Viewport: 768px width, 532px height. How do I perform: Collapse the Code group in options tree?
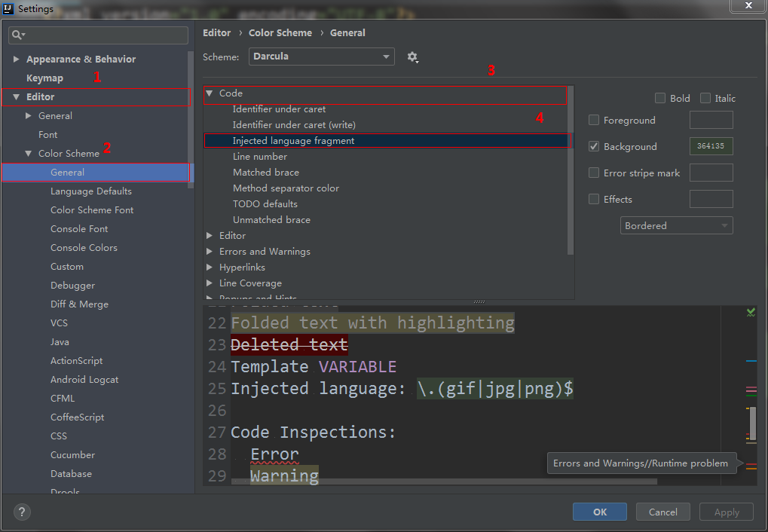[x=210, y=93]
